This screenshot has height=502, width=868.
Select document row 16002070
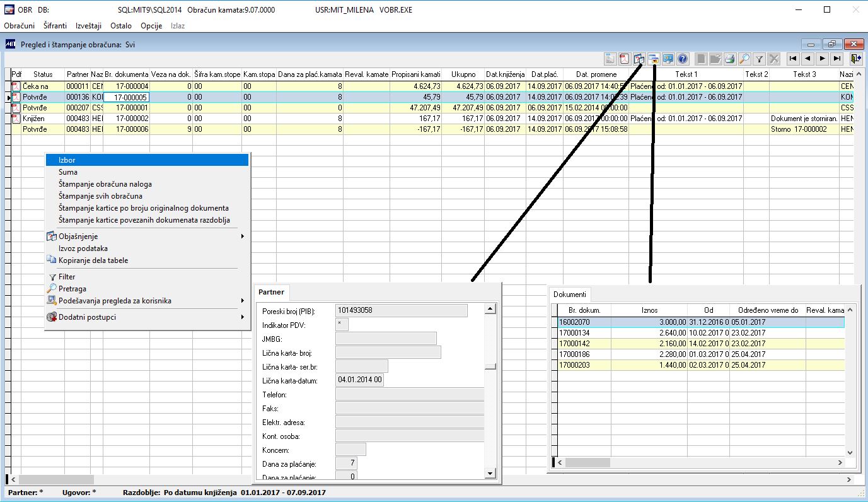pyautogui.click(x=700, y=322)
